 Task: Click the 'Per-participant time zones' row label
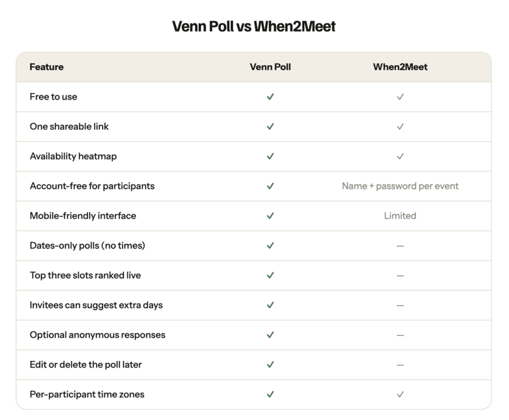87,394
